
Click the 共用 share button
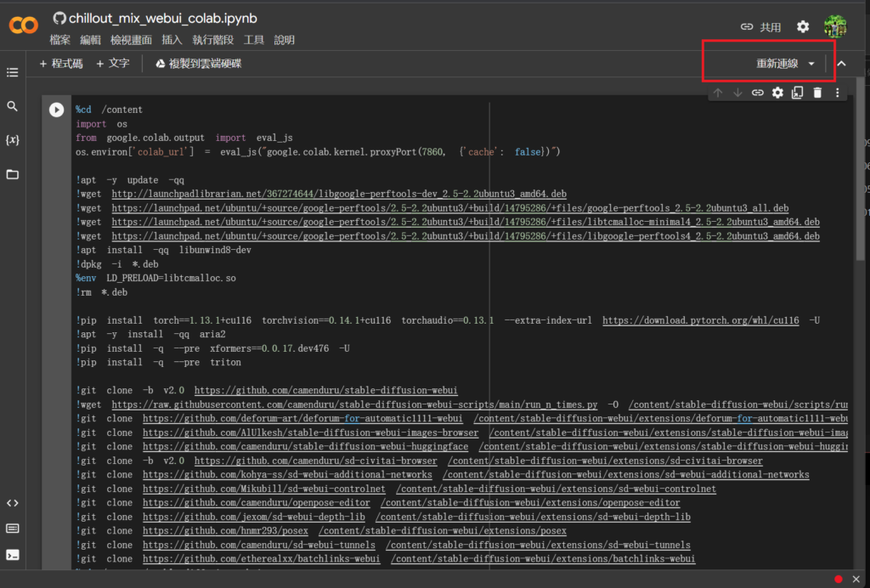761,27
